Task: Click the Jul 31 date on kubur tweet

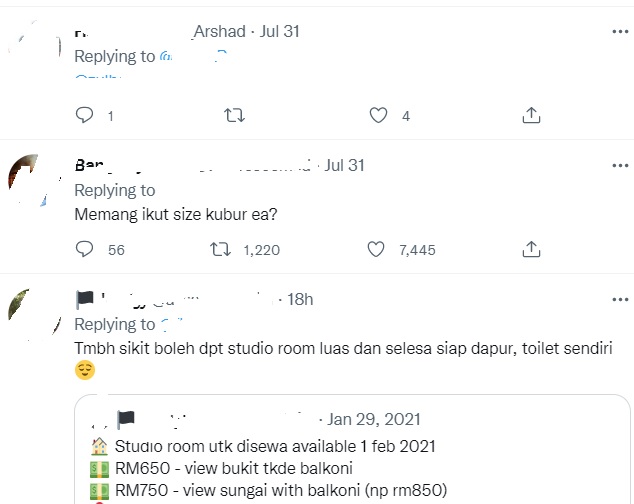Action: point(345,165)
